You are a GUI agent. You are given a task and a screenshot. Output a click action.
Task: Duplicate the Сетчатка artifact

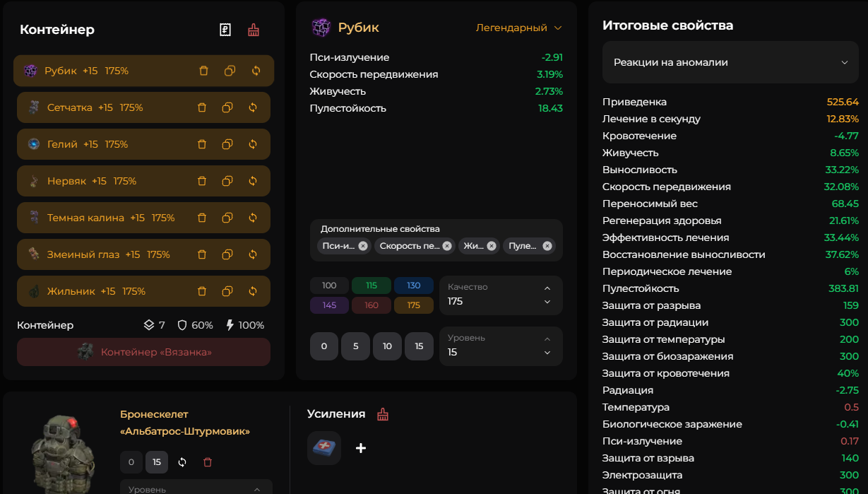pyautogui.click(x=227, y=107)
